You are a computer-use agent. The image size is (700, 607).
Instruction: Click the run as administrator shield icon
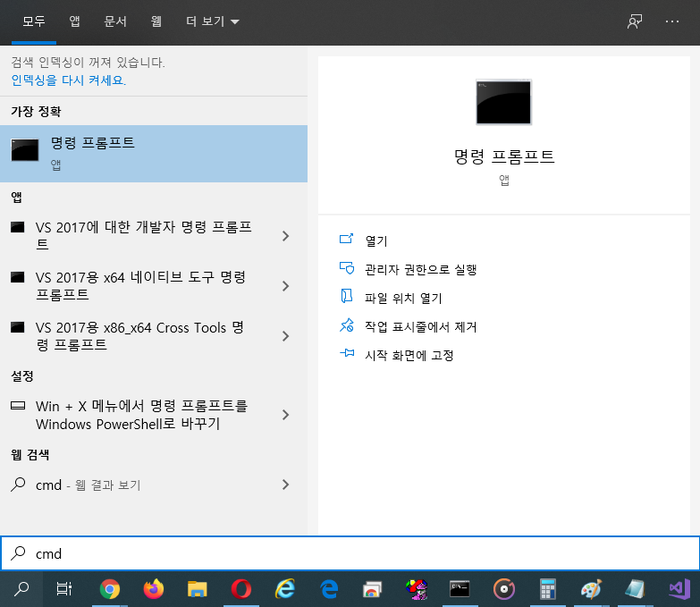tap(347, 268)
